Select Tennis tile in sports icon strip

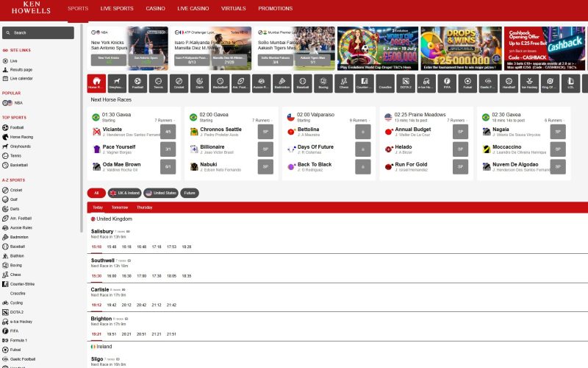(158, 83)
